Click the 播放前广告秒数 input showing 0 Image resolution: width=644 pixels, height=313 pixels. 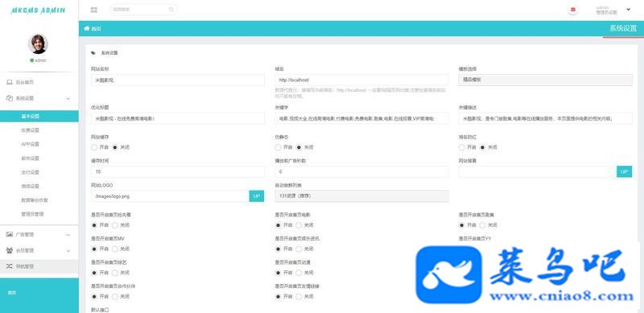pos(361,171)
